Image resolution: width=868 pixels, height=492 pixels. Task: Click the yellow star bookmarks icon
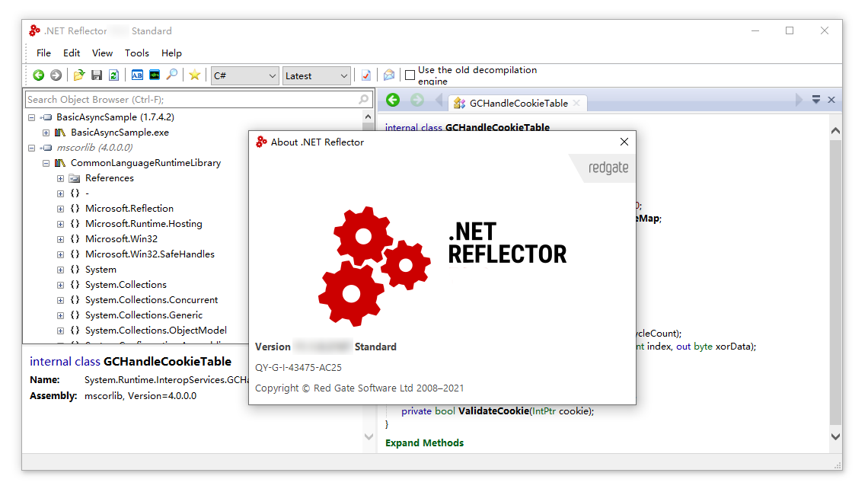194,75
